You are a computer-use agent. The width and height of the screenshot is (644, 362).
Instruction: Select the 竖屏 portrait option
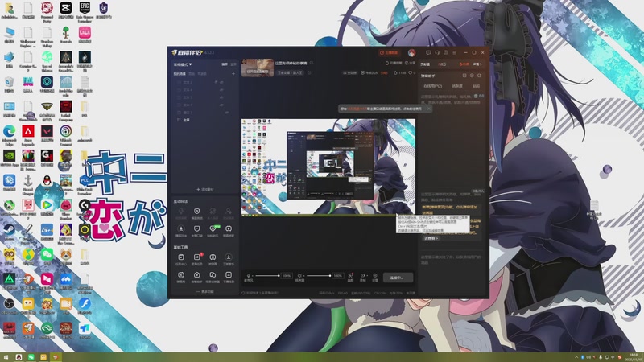point(233,64)
